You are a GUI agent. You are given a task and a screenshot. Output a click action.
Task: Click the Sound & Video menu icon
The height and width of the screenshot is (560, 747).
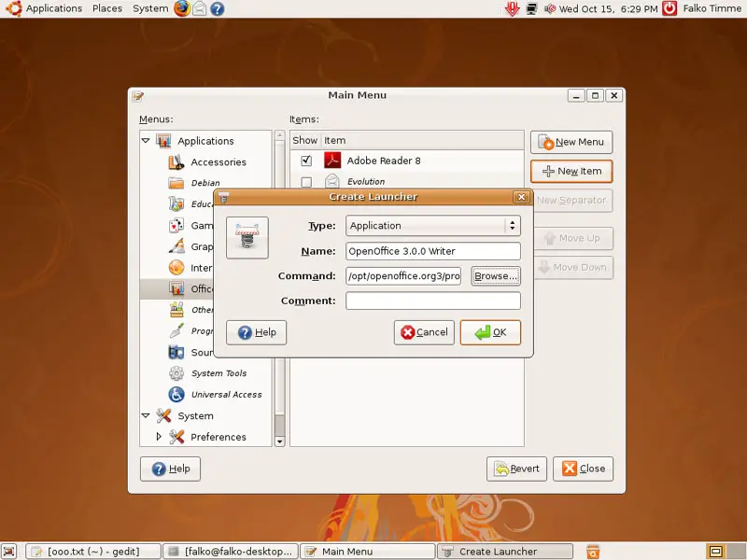click(176, 352)
